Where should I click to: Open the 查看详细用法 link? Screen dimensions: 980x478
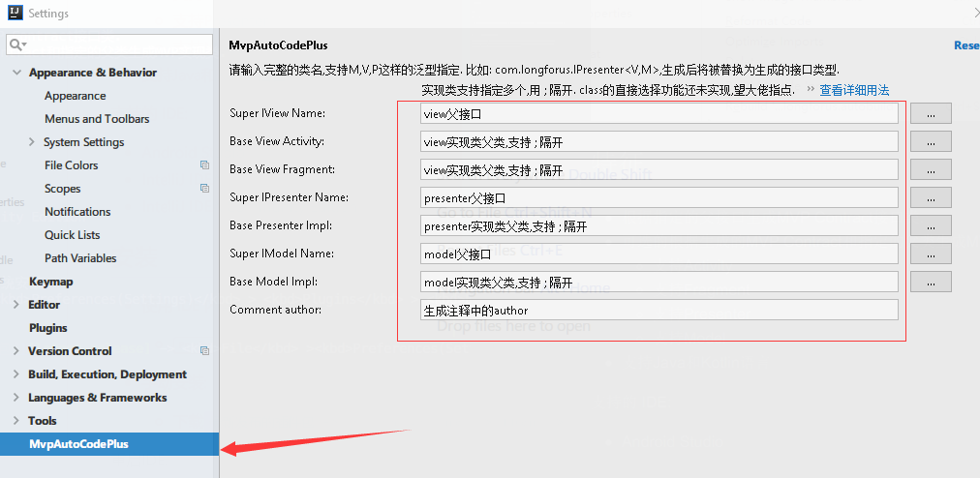coord(854,90)
